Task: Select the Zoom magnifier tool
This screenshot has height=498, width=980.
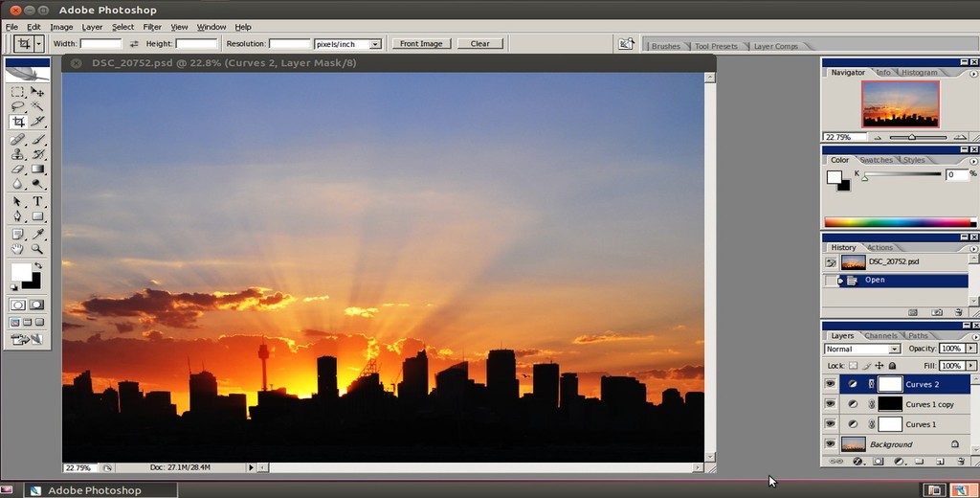Action: 37,249
